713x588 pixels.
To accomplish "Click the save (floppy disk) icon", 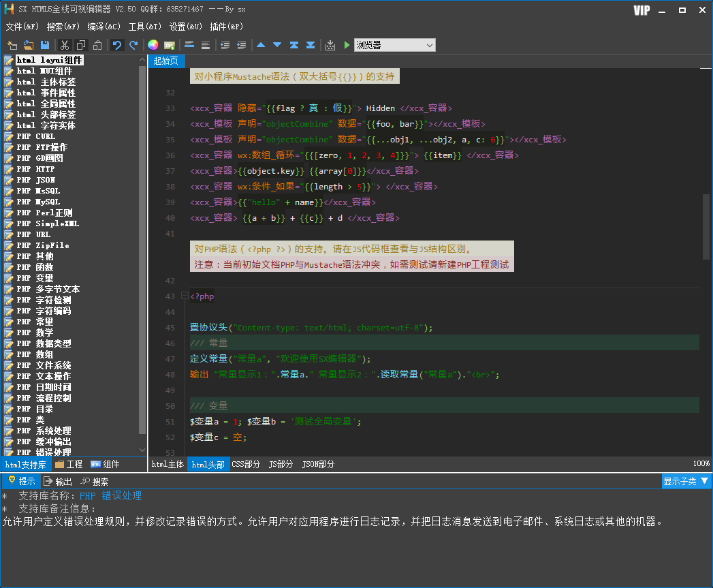I will pyautogui.click(x=45, y=46).
